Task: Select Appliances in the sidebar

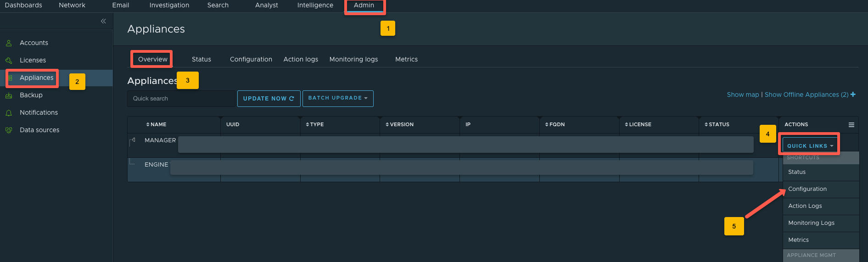Action: 37,78
